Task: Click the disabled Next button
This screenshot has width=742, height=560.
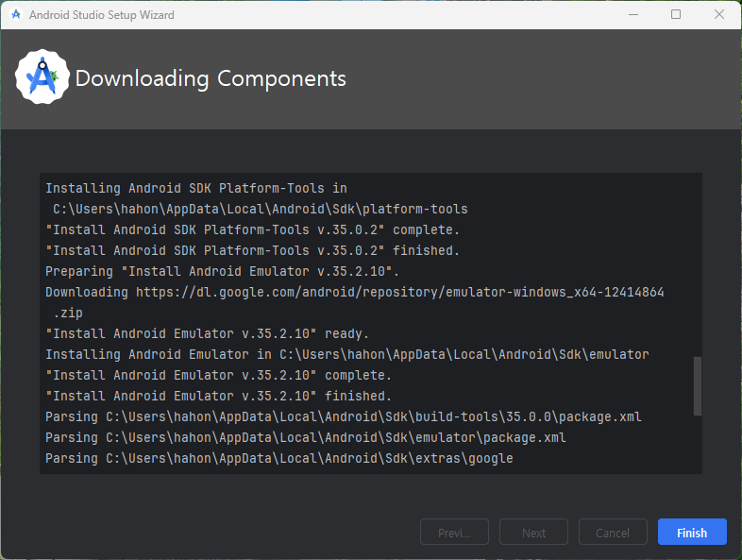Action: click(533, 532)
